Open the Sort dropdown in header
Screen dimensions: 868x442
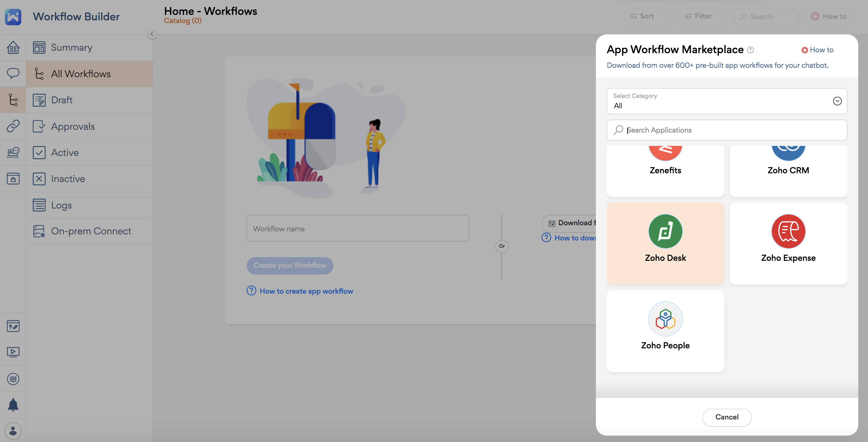pyautogui.click(x=648, y=16)
